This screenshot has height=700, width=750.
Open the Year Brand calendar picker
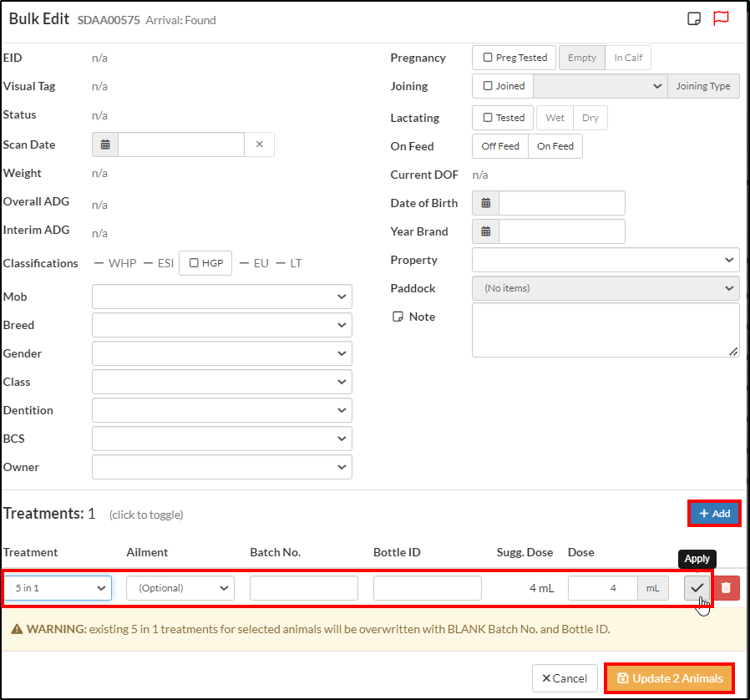tap(485, 231)
